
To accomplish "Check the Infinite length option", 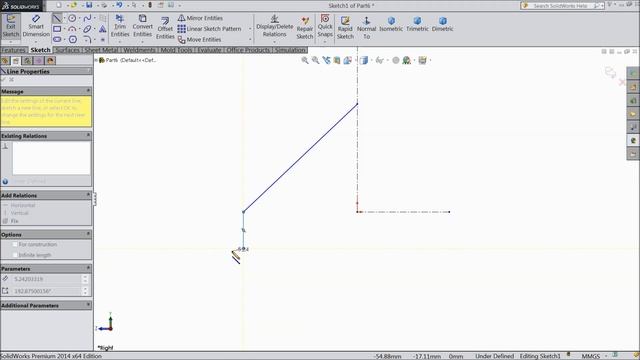I will [x=15, y=255].
